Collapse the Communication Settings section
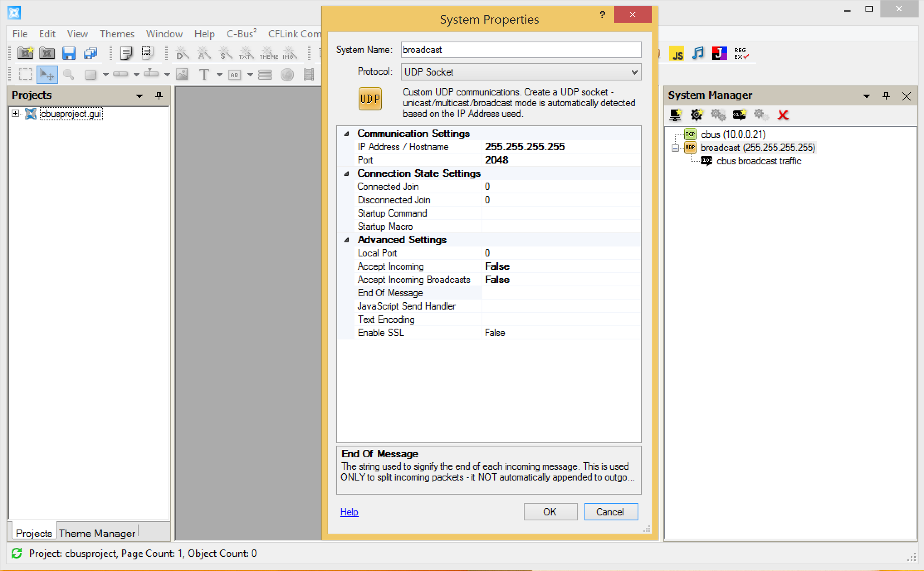Screen dimensions: 924x571 click(x=346, y=134)
